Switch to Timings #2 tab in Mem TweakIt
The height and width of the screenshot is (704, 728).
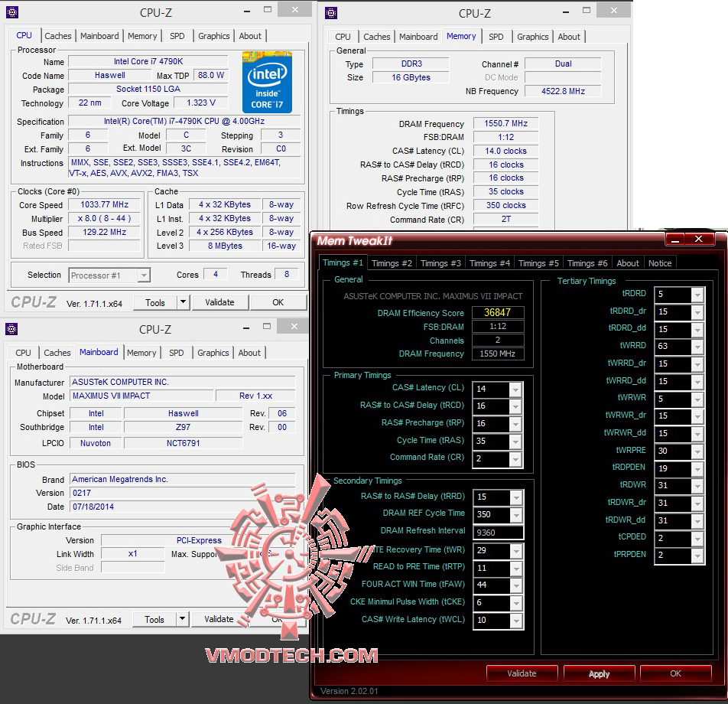pyautogui.click(x=392, y=263)
